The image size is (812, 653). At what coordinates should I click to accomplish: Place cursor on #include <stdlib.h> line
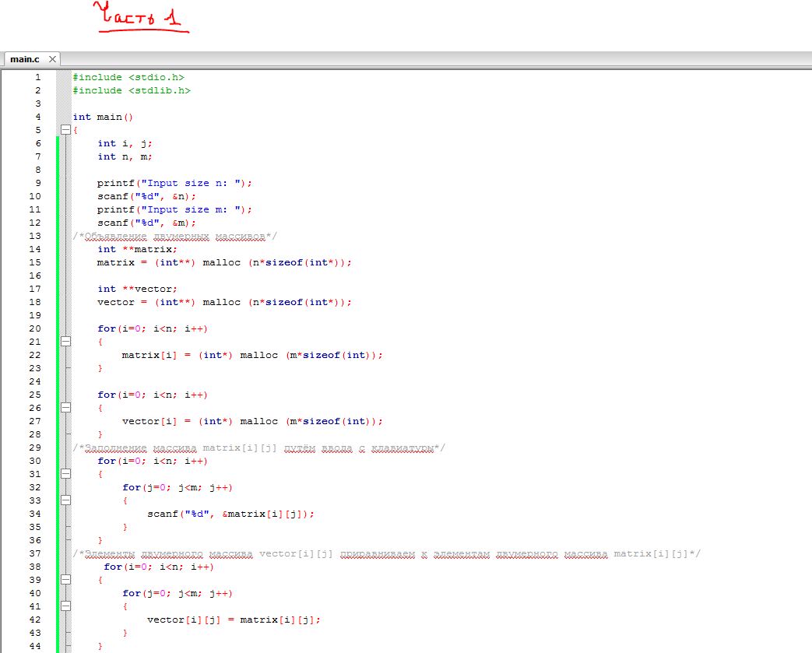131,90
